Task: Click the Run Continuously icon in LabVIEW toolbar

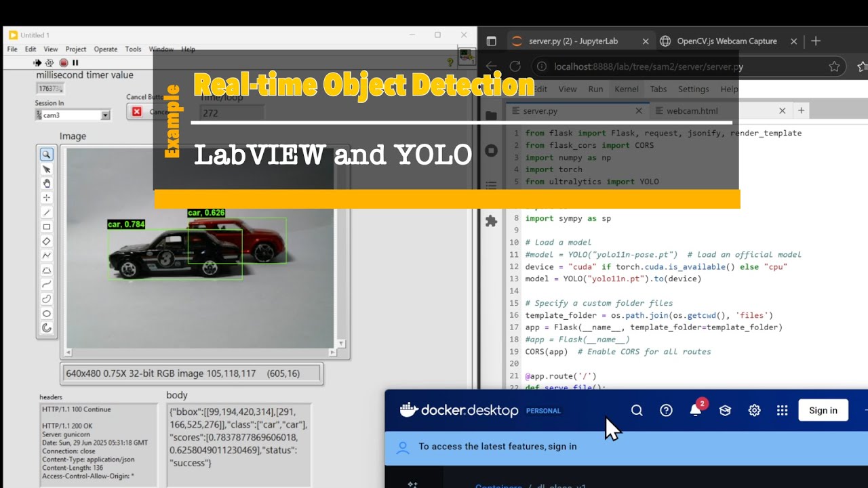Action: point(50,62)
